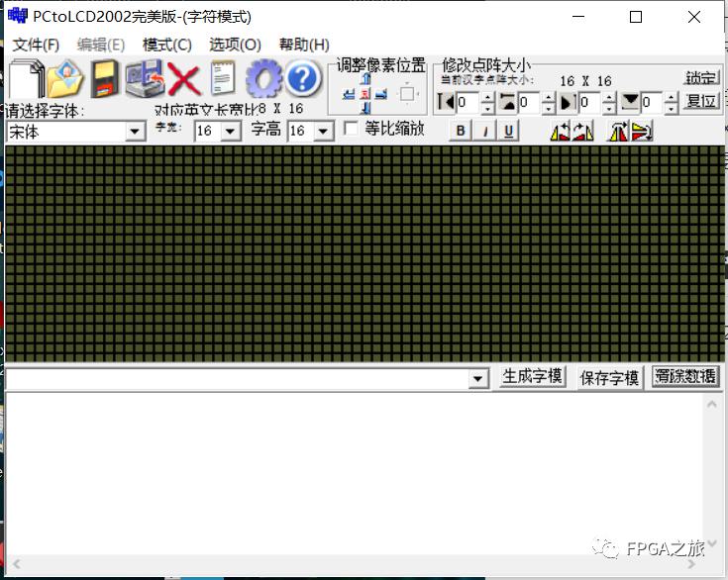
Task: Toggle the underline U font button
Action: [x=509, y=131]
